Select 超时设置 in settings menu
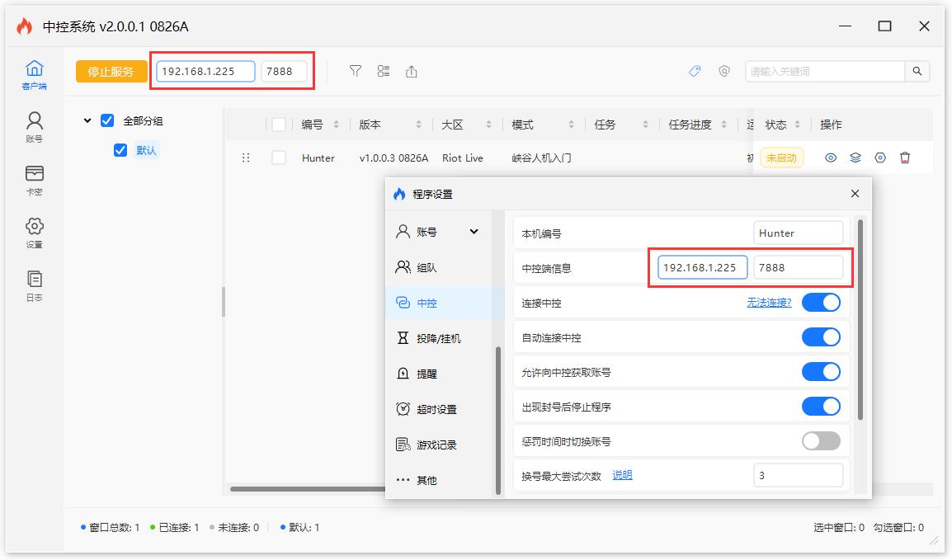The height and width of the screenshot is (560, 952). pos(436,409)
